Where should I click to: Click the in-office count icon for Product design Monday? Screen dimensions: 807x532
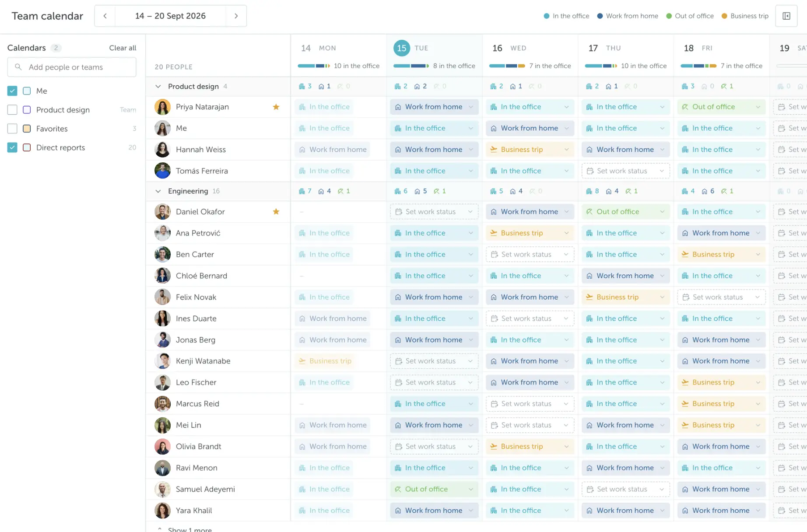(x=302, y=86)
